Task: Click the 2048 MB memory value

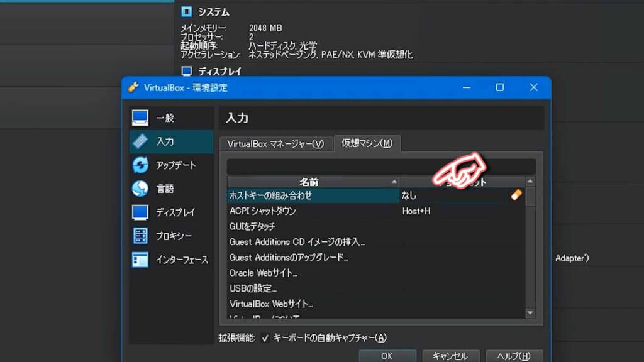Action: 265,28
